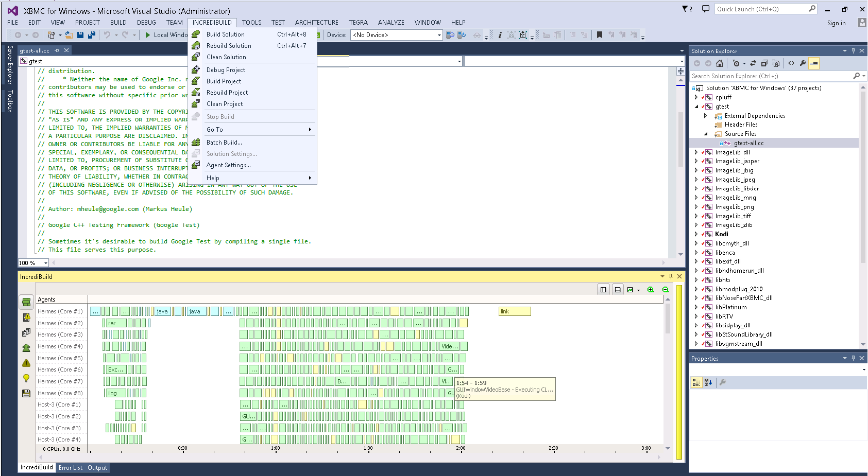Open the IncrediBuild Projects view icon
The image size is (868, 476).
(x=26, y=332)
